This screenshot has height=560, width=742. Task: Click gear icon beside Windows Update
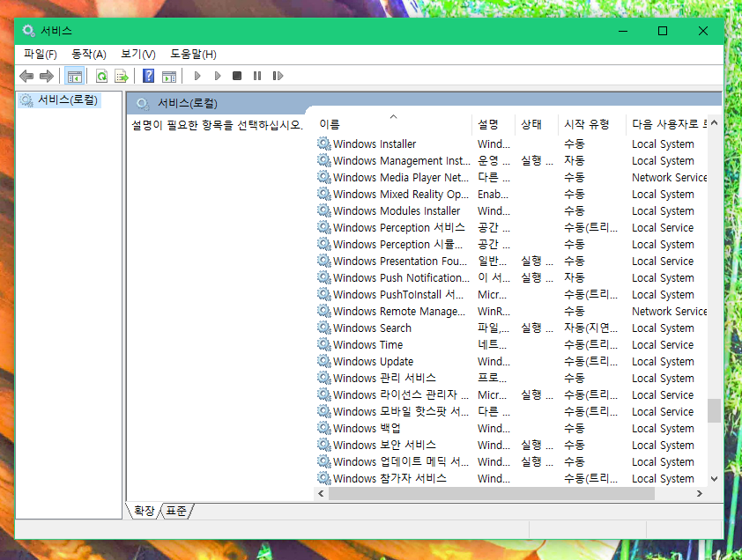[x=324, y=361]
